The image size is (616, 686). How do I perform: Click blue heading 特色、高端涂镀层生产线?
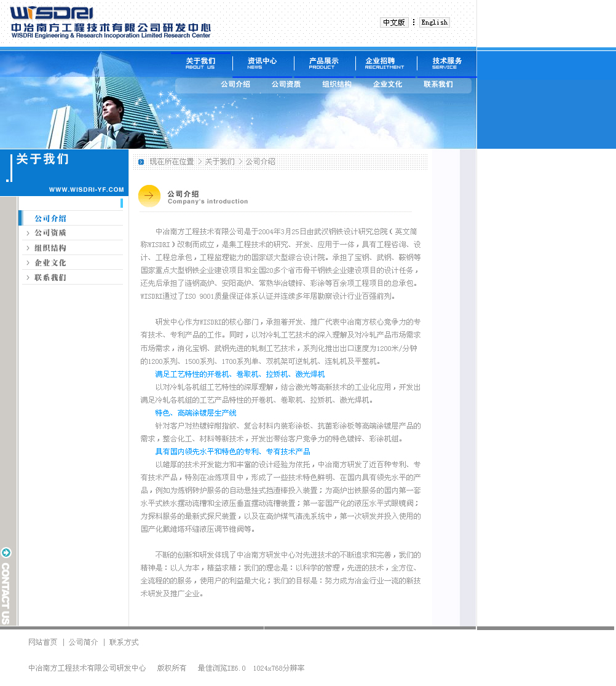click(x=195, y=413)
